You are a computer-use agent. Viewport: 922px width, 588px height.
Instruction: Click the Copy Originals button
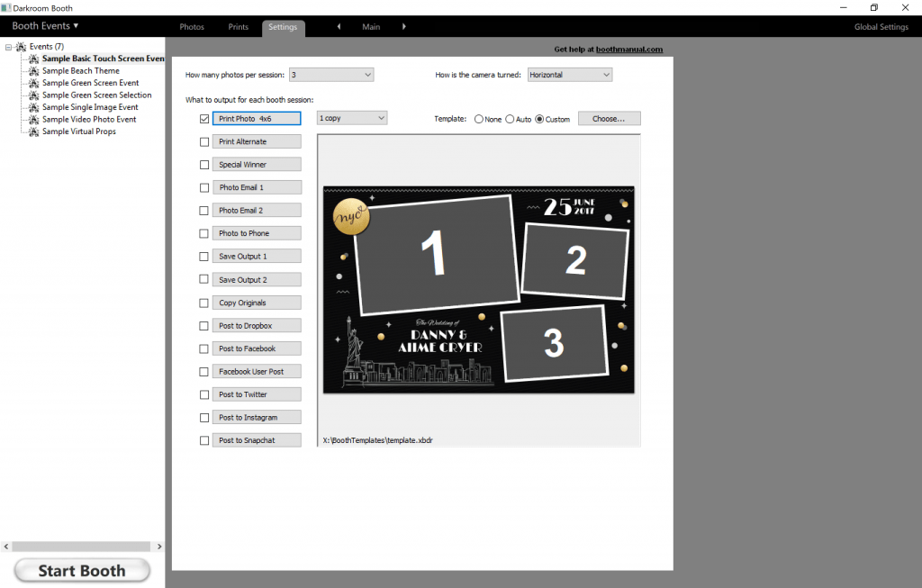point(257,303)
